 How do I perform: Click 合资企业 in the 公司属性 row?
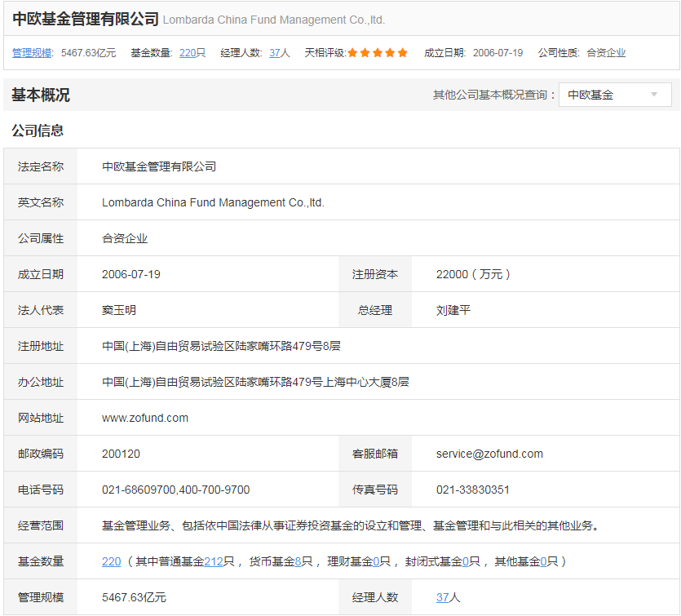(x=125, y=238)
